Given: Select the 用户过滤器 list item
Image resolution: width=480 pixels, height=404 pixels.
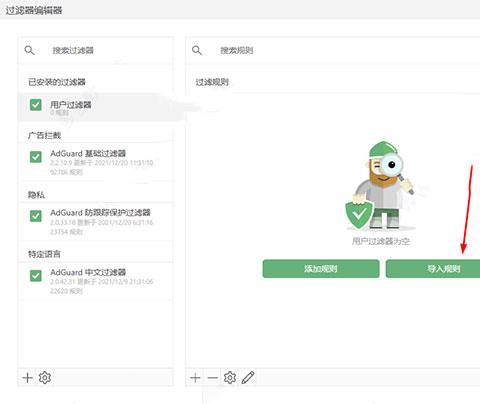Looking at the screenshot, I should [x=95, y=108].
